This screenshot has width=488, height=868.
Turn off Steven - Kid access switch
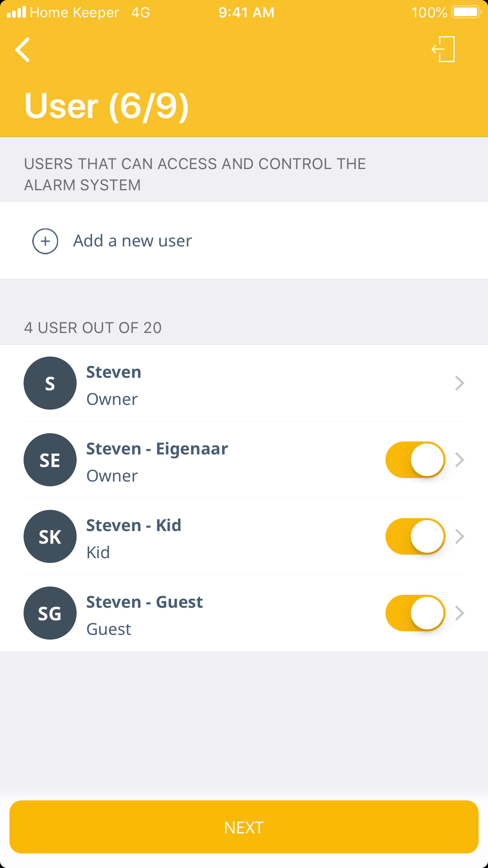415,536
